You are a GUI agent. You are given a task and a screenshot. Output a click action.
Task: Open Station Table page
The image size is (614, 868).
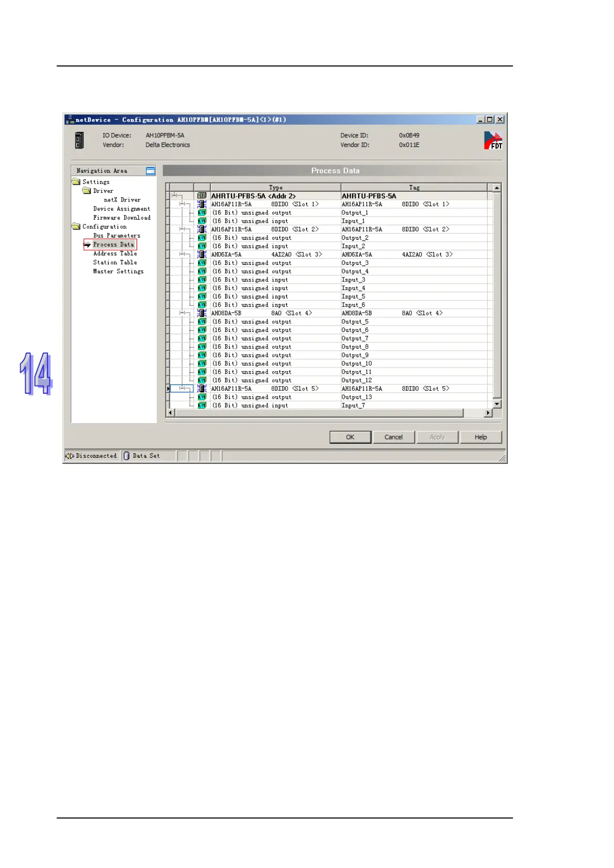pyautogui.click(x=115, y=262)
